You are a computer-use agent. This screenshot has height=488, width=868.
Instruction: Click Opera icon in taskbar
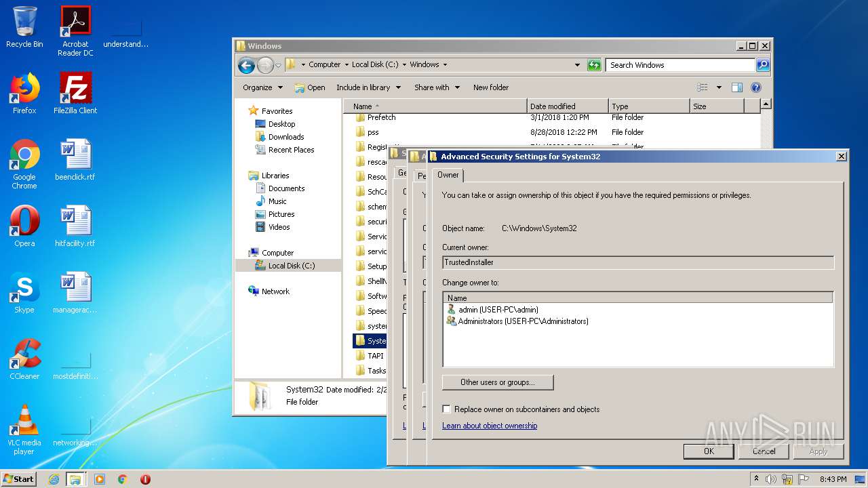coord(145,479)
